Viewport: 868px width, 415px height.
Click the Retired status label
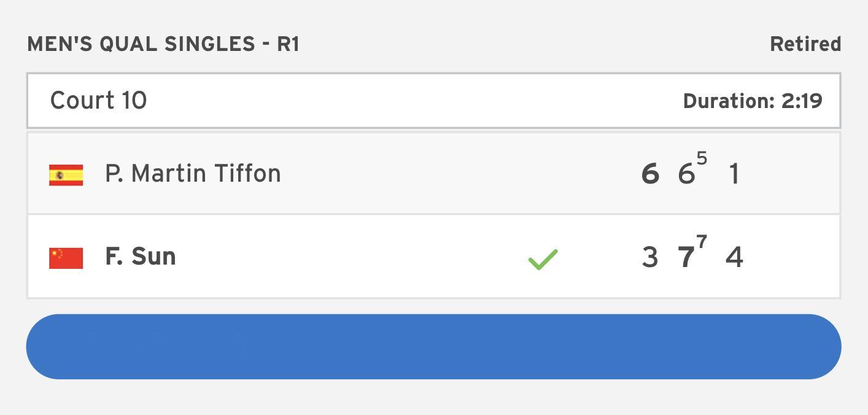pyautogui.click(x=805, y=44)
